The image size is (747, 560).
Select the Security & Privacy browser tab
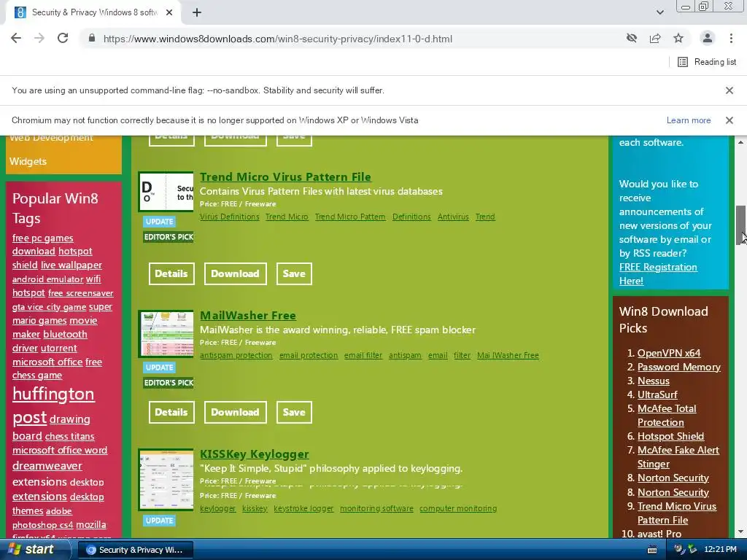coord(93,12)
